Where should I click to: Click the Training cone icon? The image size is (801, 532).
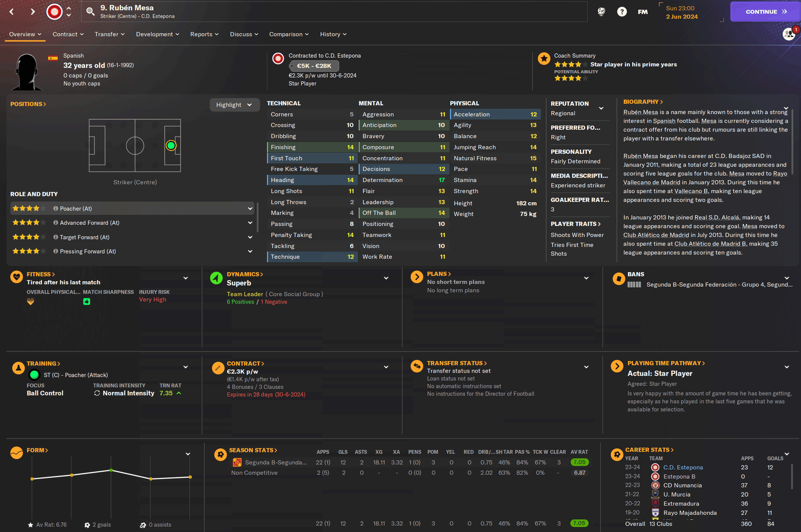(18, 368)
